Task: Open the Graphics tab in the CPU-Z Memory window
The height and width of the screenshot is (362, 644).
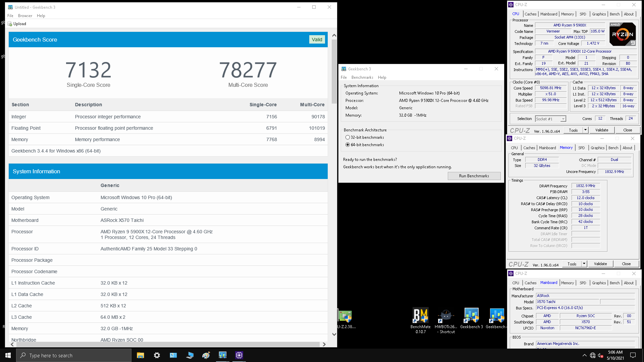Action: 597,148
